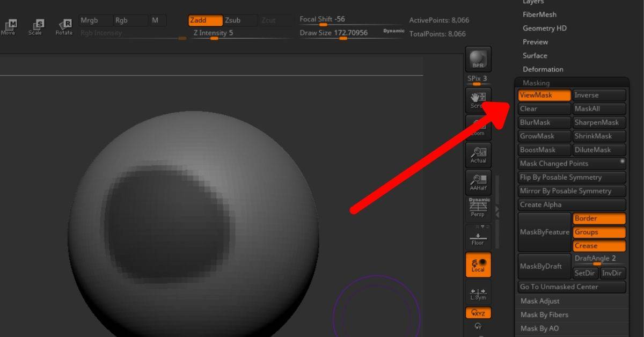This screenshot has height=337, width=644.
Task: Select the Scale tool icon
Action: coord(35,26)
